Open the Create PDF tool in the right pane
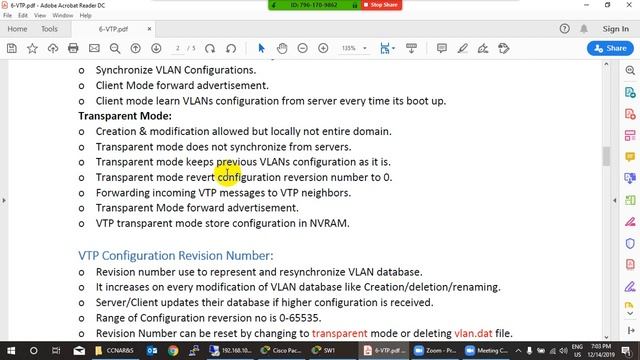Screen dimensions: 640x360 630,114
